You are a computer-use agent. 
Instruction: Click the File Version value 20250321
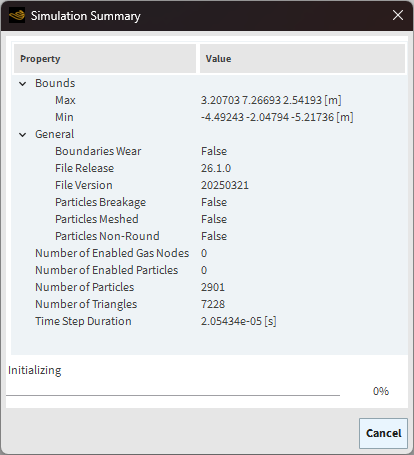tap(225, 185)
